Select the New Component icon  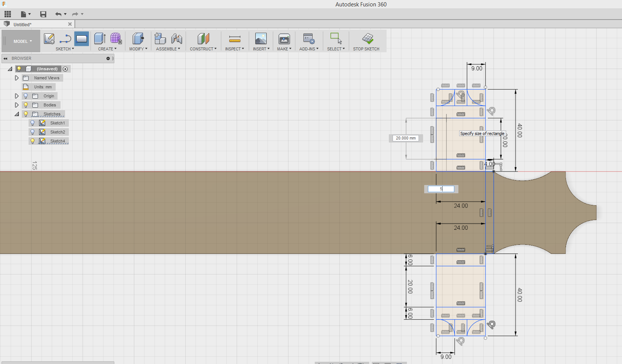point(160,38)
